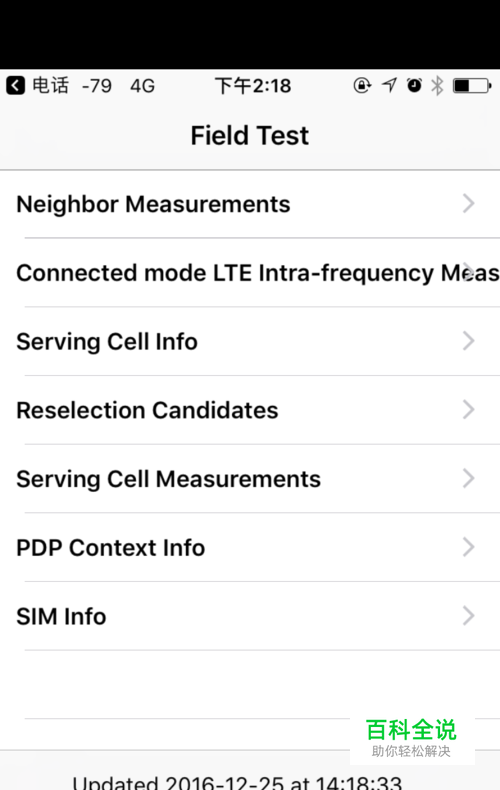This screenshot has height=790, width=500.
Task: Tap the -79 signal strength reading
Action: click(97, 86)
